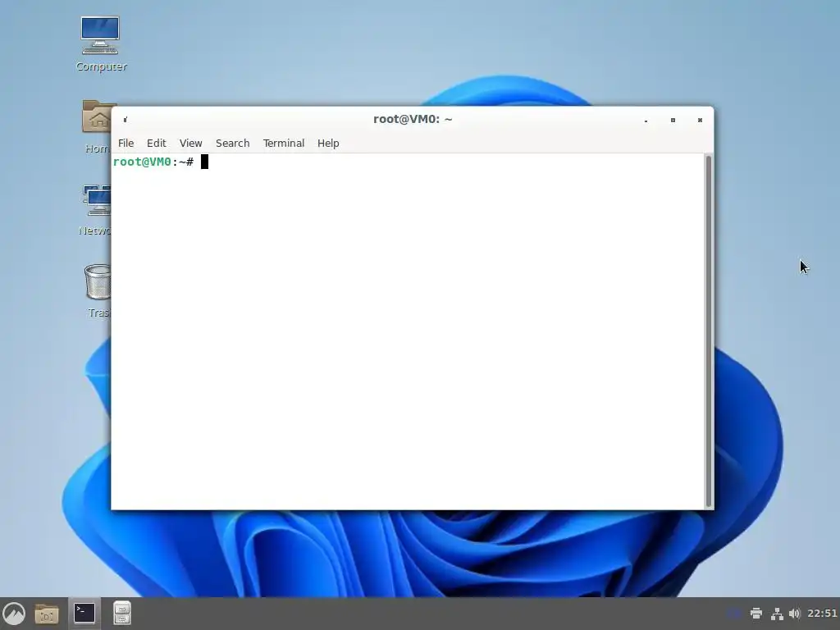Click the terminal launcher in taskbar
This screenshot has width=840, height=630.
(84, 614)
